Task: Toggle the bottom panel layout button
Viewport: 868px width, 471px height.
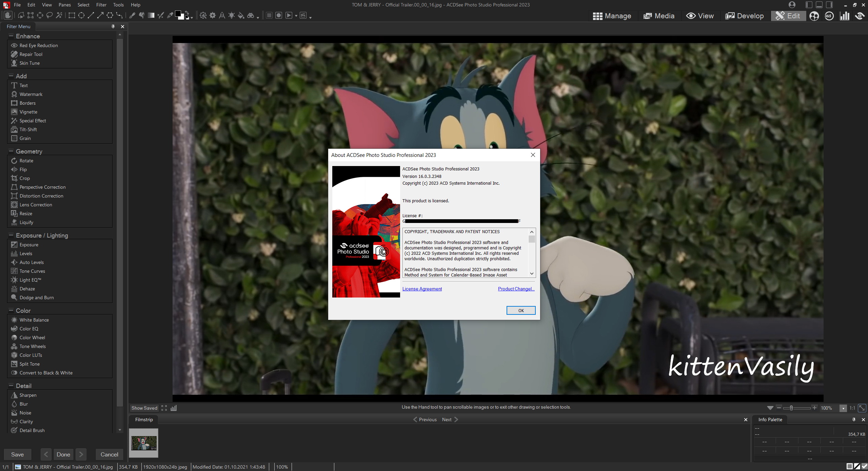Action: [819, 5]
